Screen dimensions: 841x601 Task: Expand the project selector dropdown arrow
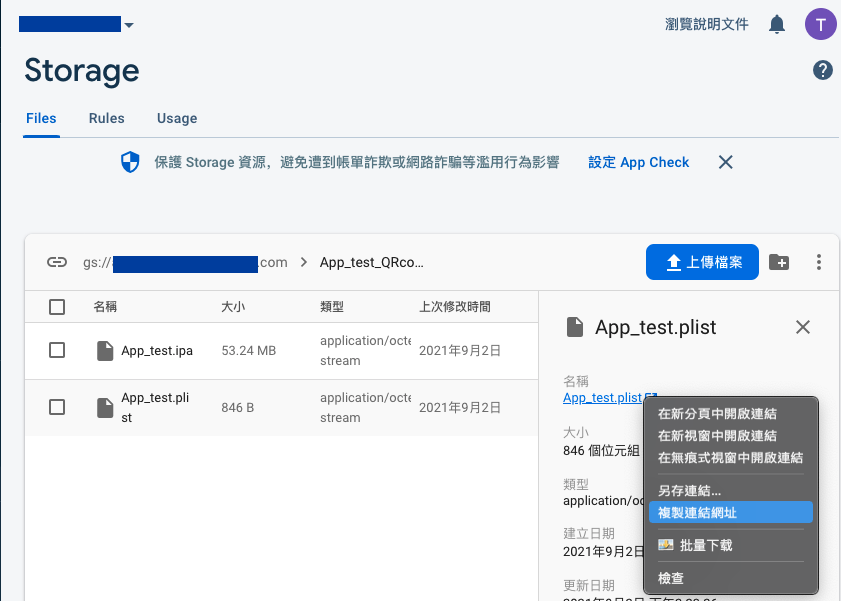[129, 25]
